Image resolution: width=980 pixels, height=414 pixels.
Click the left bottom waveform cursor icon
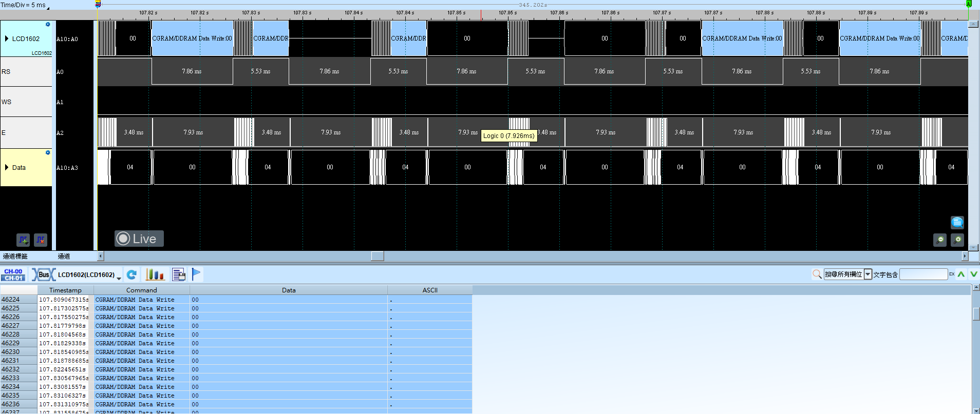point(23,240)
